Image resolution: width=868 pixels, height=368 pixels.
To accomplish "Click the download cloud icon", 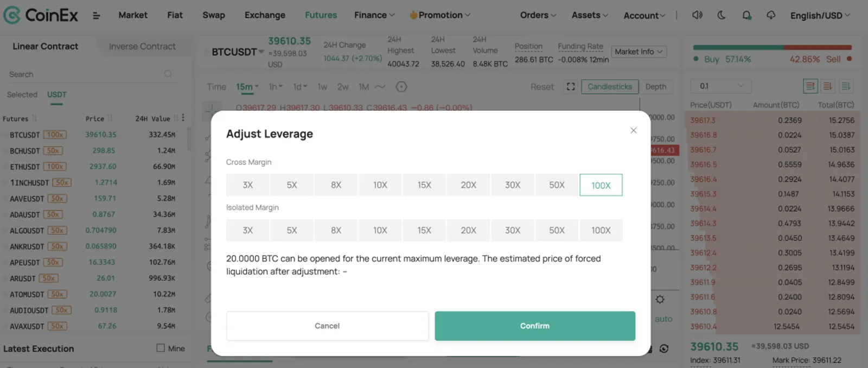I will [771, 15].
